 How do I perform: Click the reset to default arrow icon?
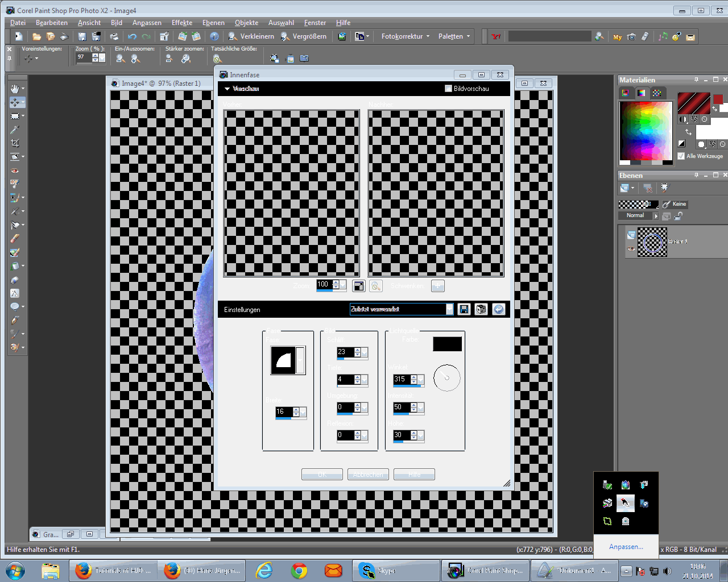point(498,309)
